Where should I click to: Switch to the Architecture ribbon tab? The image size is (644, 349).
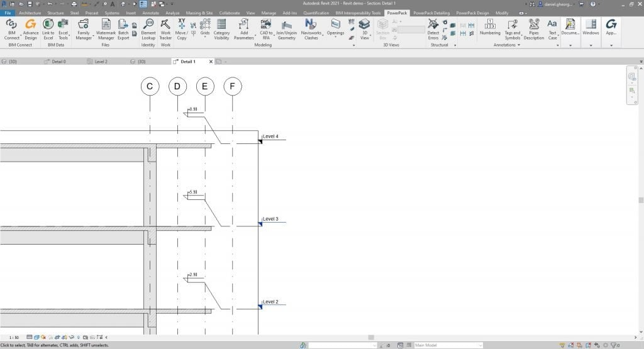point(30,13)
